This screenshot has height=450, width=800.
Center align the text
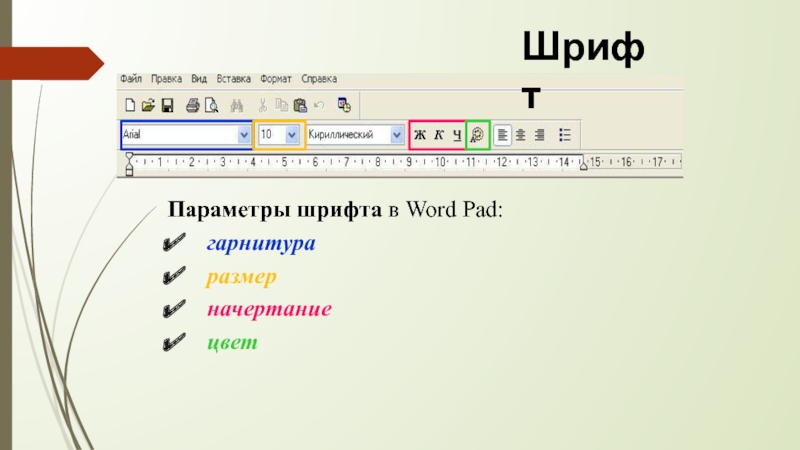(x=521, y=134)
